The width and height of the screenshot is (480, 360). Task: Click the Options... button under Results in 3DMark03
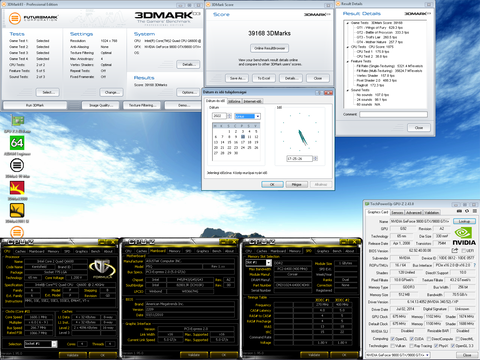click(x=188, y=92)
